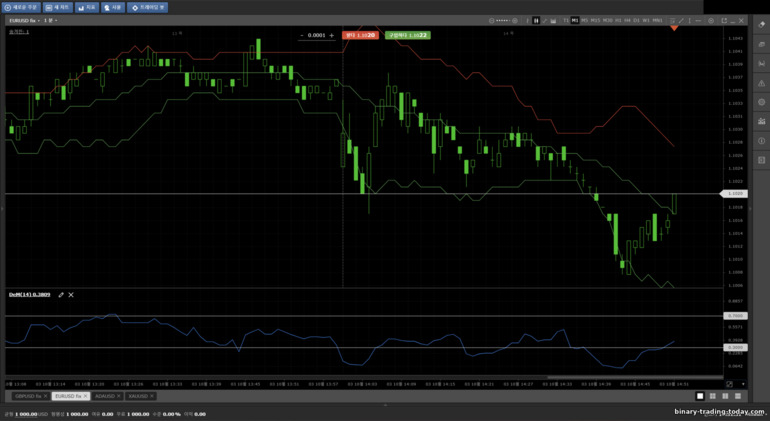Click the indicators icon after MN1

point(673,21)
